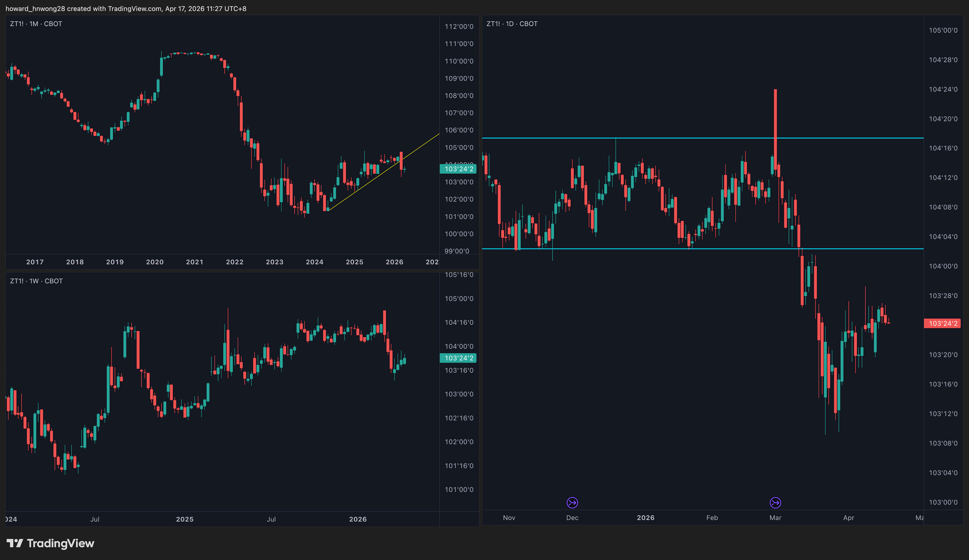Click the 104'24'0 label on the daily price axis
Viewport: 969px width, 560px height.
pos(943,89)
